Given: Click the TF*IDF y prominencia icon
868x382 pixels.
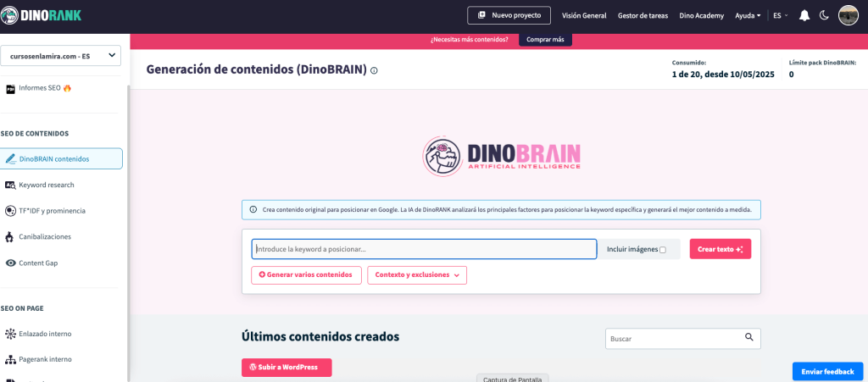Looking at the screenshot, I should [x=10, y=211].
